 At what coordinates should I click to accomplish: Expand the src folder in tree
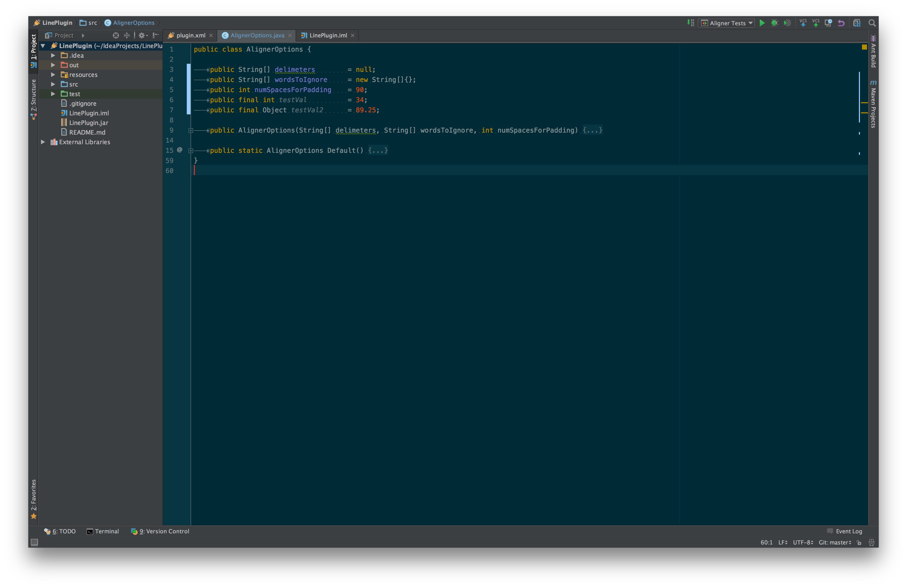pyautogui.click(x=53, y=84)
